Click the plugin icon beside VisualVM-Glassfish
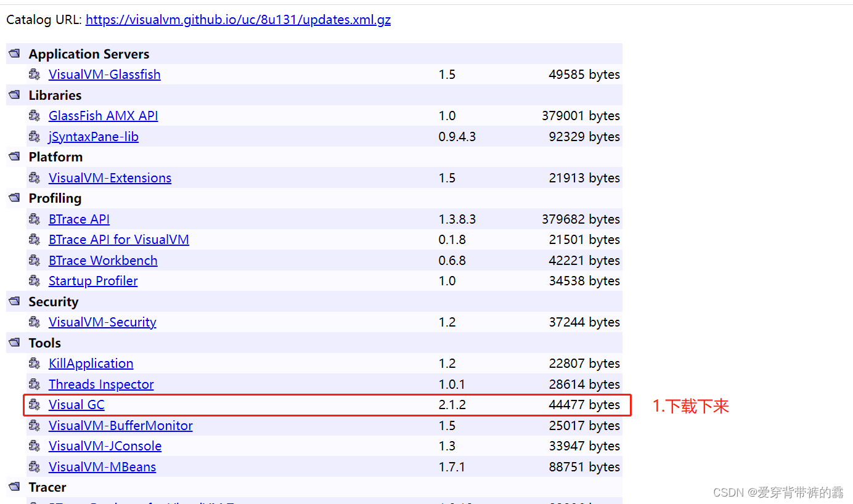 (x=35, y=75)
